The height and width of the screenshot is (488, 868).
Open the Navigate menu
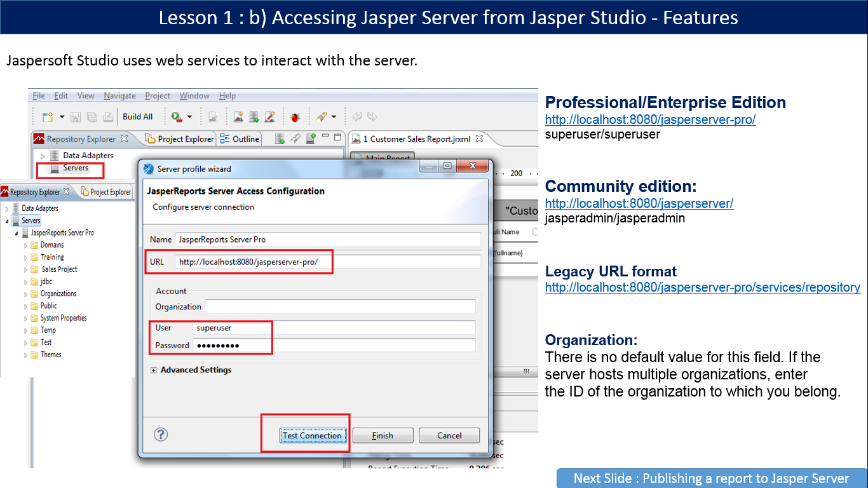[119, 96]
